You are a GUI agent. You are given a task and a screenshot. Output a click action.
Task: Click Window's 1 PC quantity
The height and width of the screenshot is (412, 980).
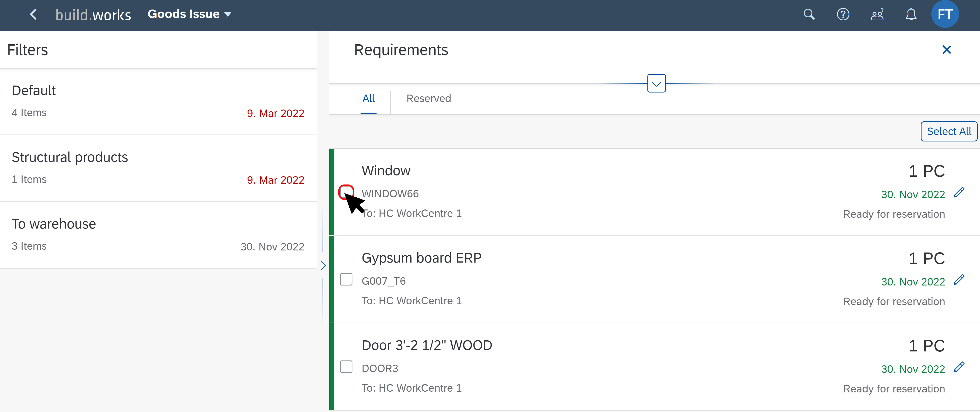927,172
